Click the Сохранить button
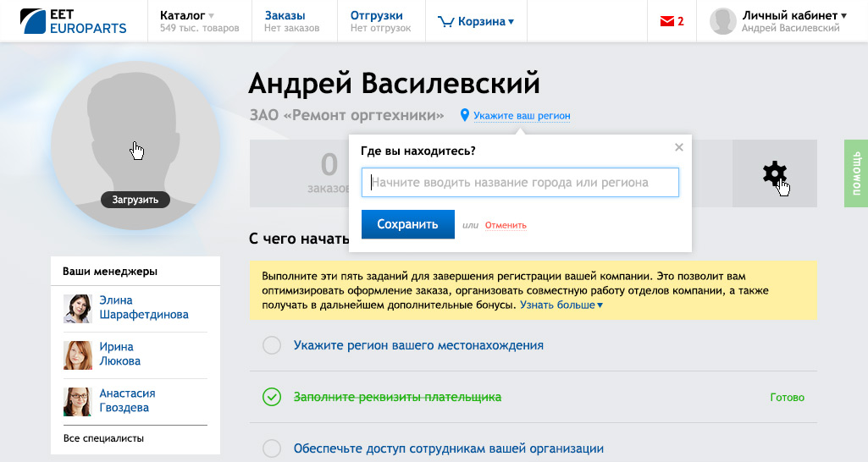The height and width of the screenshot is (462, 868). tap(407, 224)
